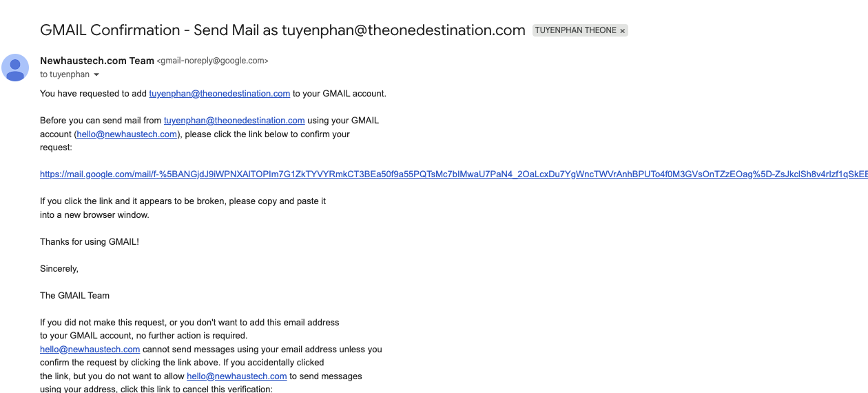Remove the TUYENPHAN THEONE label with its x
The height and width of the screenshot is (393, 868).
pyautogui.click(x=623, y=31)
